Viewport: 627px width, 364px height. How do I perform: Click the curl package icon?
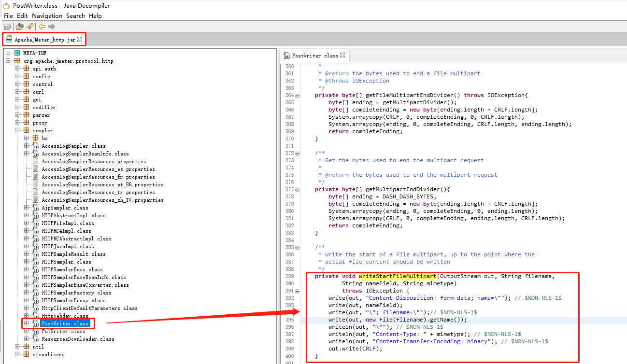click(27, 92)
